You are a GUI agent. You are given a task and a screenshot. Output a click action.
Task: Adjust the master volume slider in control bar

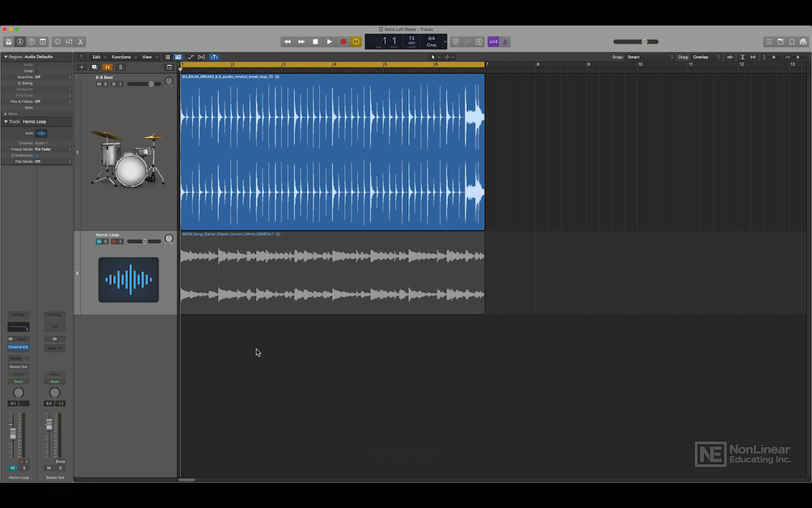click(636, 42)
